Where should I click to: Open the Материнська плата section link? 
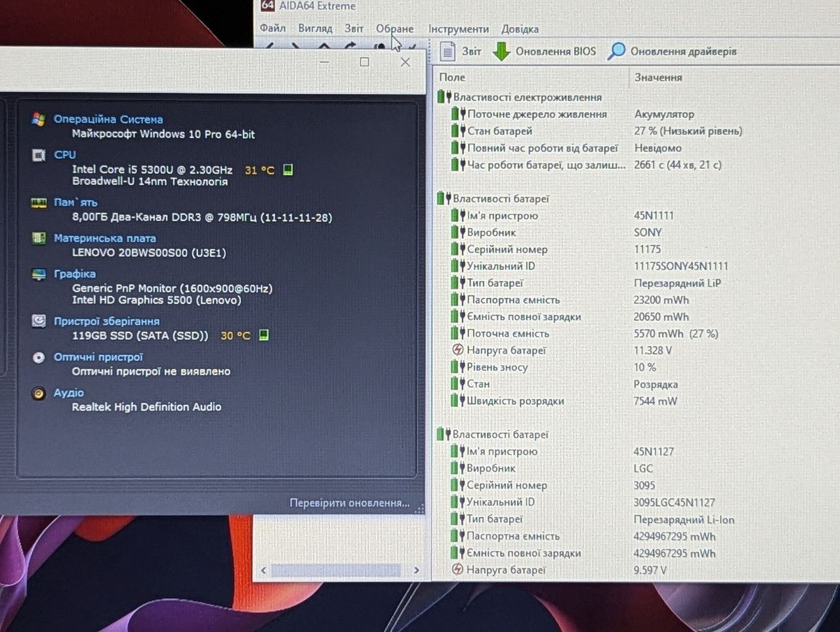(105, 238)
